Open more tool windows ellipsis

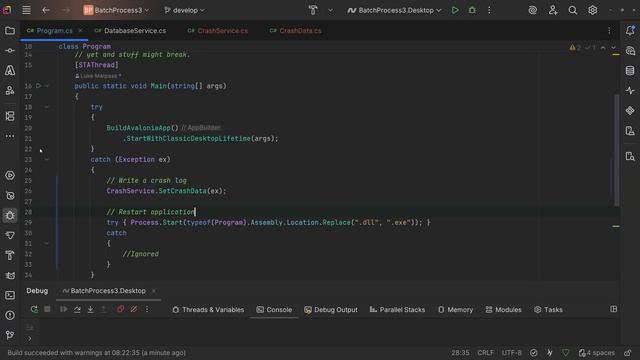10,136
